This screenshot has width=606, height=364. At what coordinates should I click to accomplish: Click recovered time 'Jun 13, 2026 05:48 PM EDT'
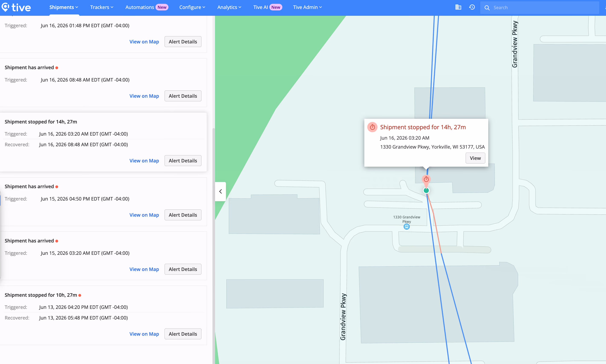83,318
